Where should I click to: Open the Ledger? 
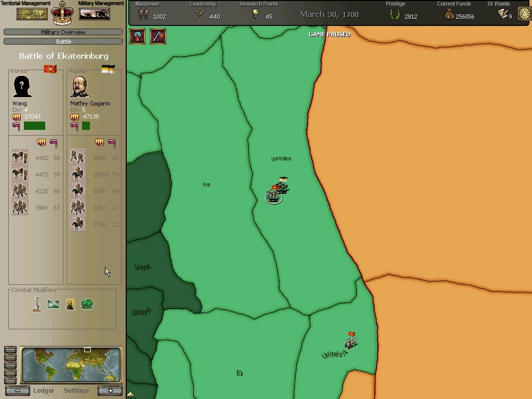pos(44,391)
